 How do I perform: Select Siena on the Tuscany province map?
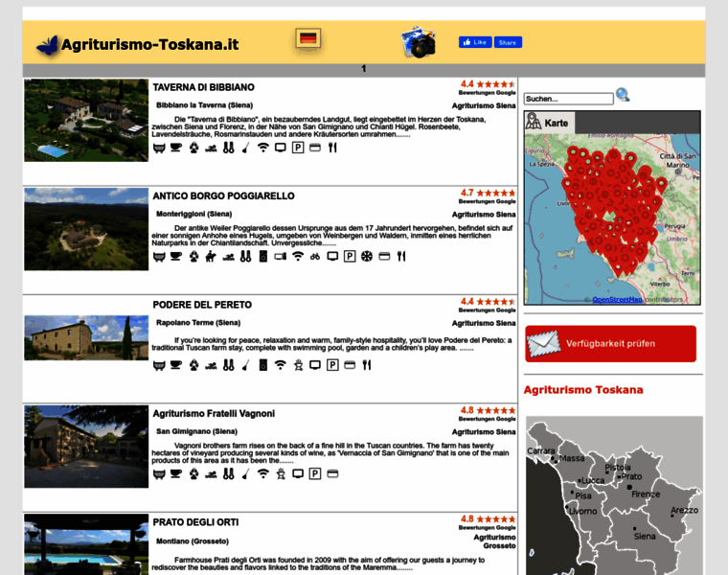(x=645, y=536)
